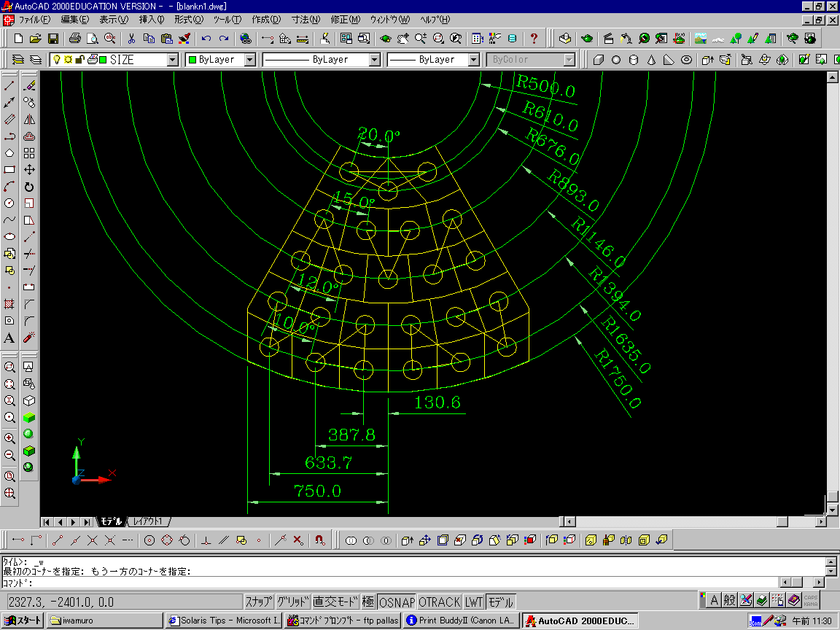Select the Mirror tool
Viewport: 840px width, 630px height.
point(29,120)
